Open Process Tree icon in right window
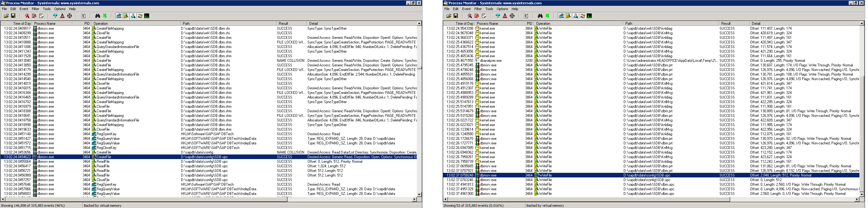868x208 pixels. 526,16
